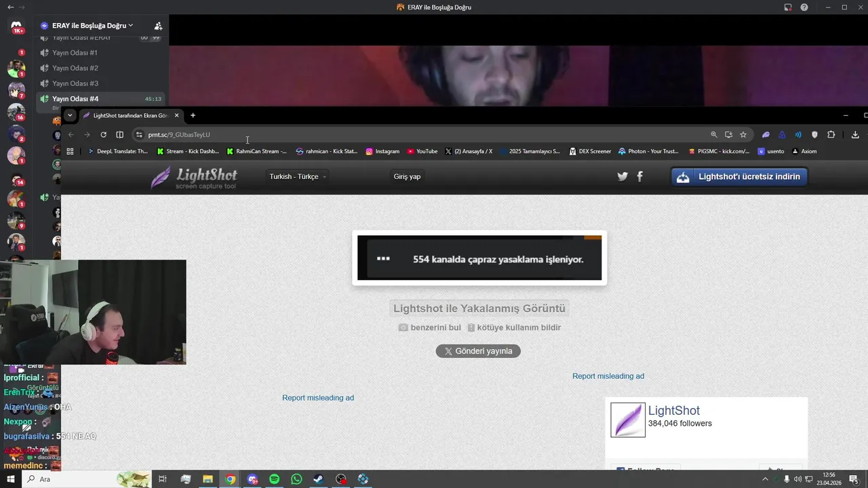
Task: Open RahmiCan Stream bookmark
Action: (257, 151)
